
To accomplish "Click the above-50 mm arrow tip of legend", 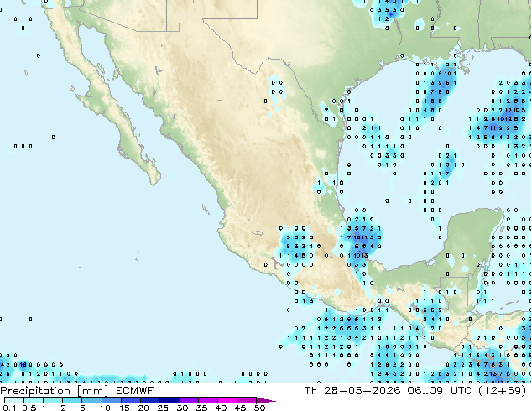I will tap(266, 400).
